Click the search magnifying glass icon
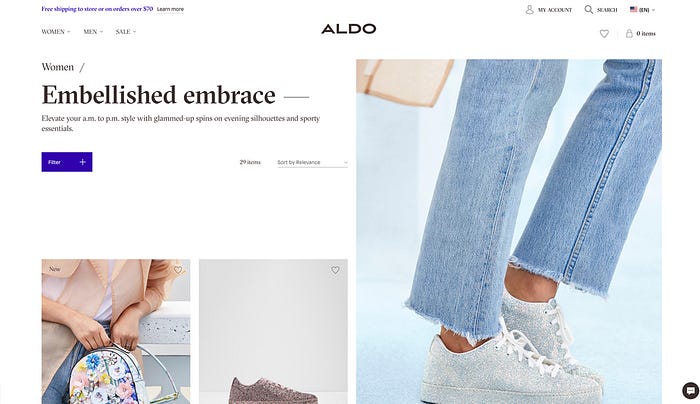 (x=589, y=9)
